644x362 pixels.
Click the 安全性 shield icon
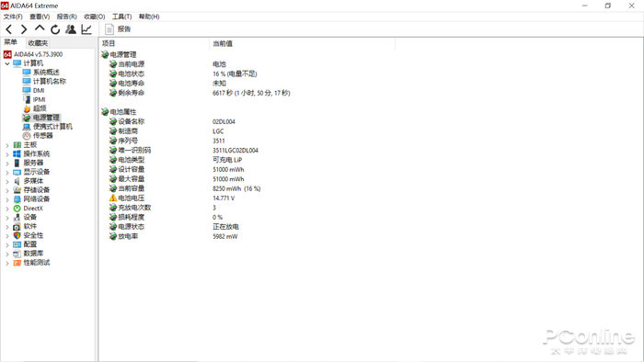click(x=17, y=235)
